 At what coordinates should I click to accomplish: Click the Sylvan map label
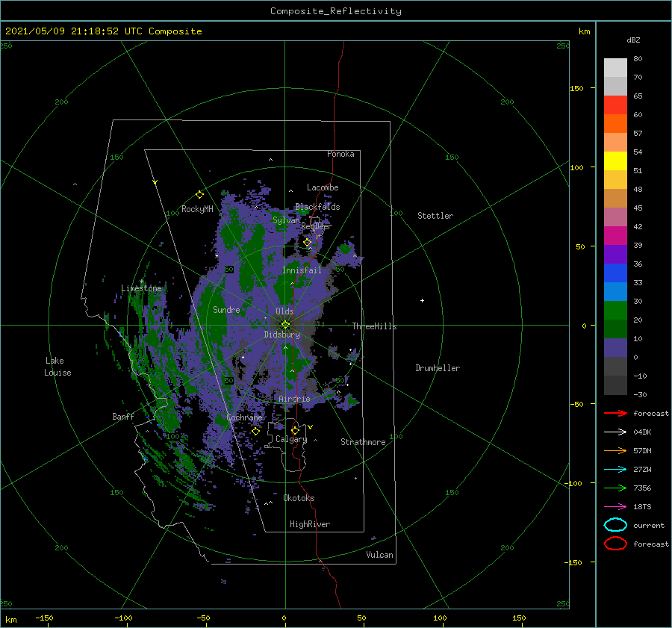pyautogui.click(x=286, y=220)
